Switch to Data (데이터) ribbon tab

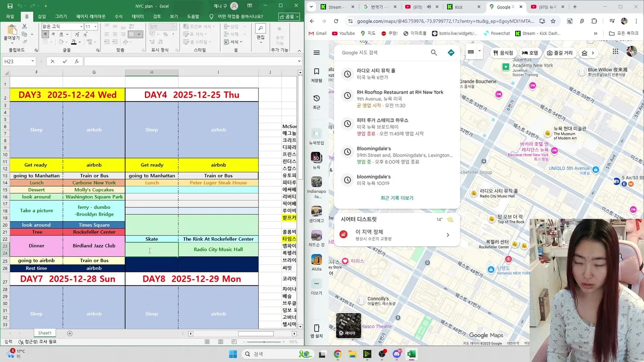(x=138, y=17)
